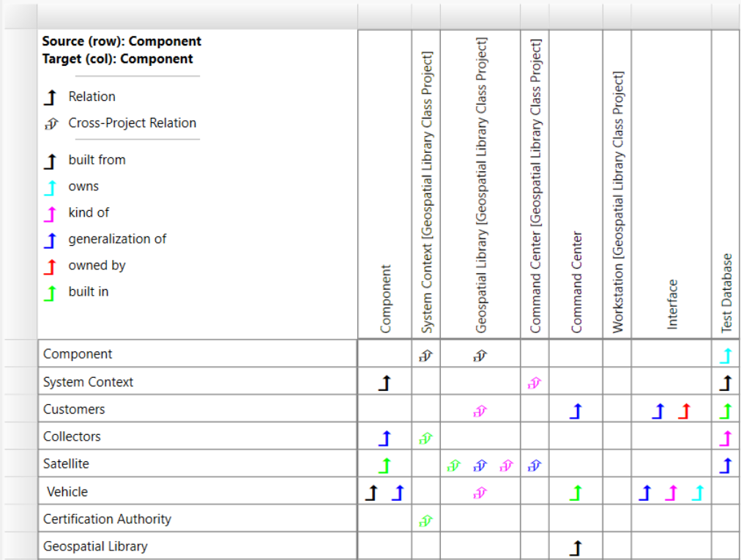The height and width of the screenshot is (560, 741).
Task: Click the 'generalization of' legend entry
Action: point(105,239)
